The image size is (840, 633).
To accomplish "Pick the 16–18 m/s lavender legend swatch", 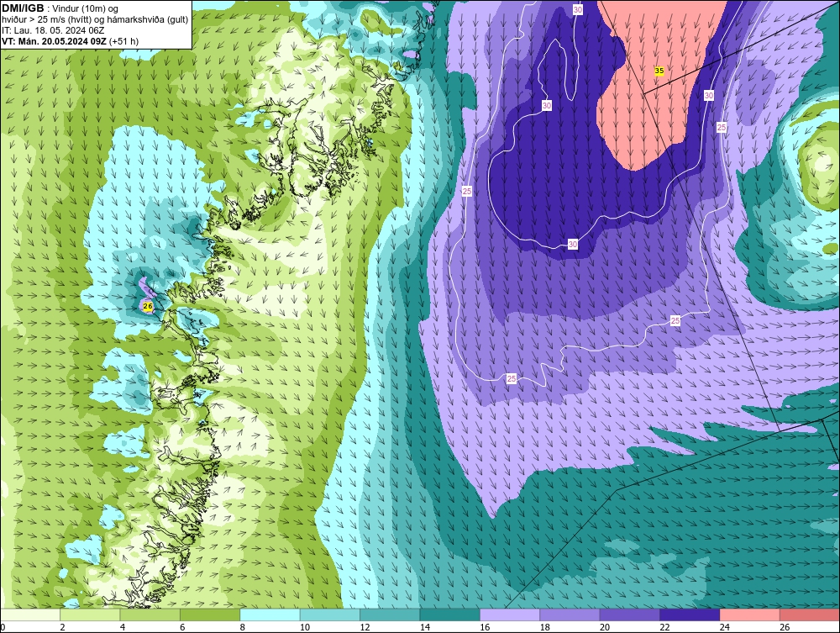I will point(510,615).
